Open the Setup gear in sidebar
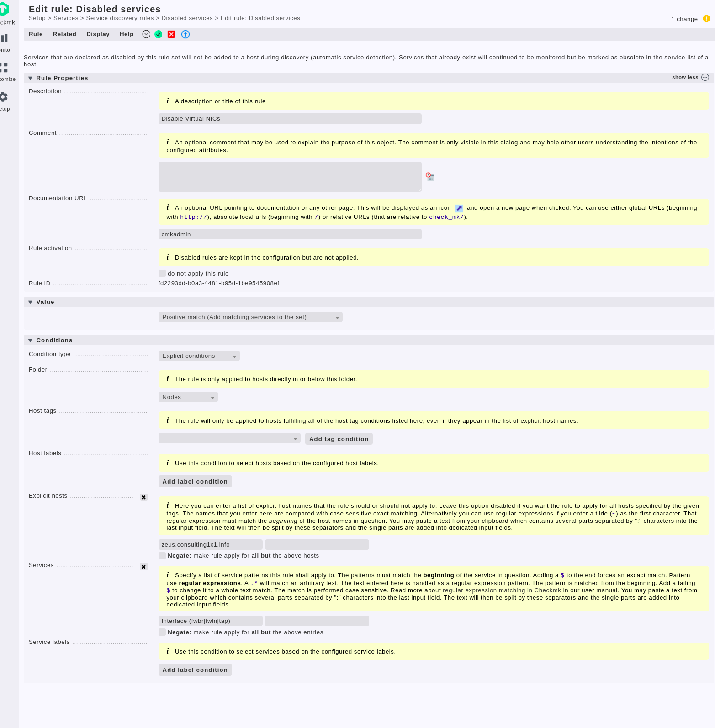Screen dimensions: 715x728 point(4,97)
